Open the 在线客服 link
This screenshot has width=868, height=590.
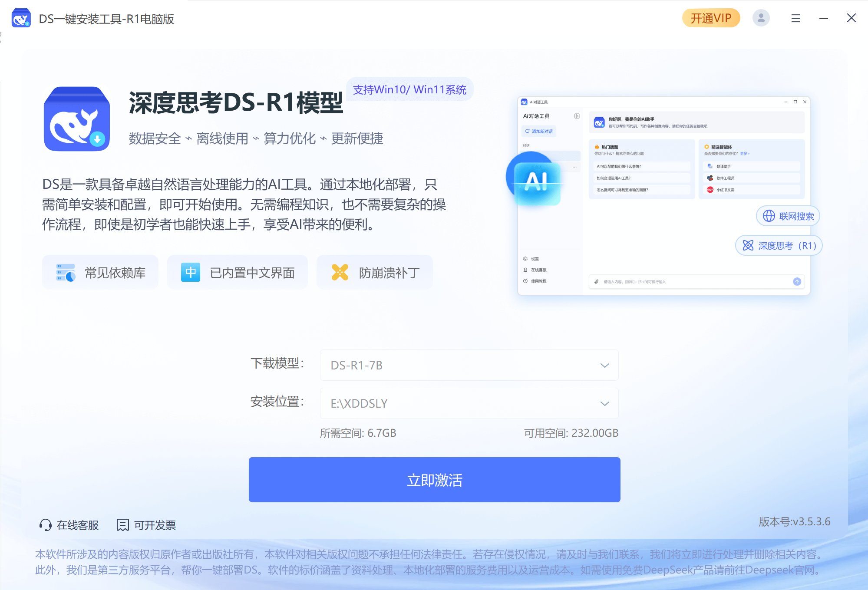(78, 525)
